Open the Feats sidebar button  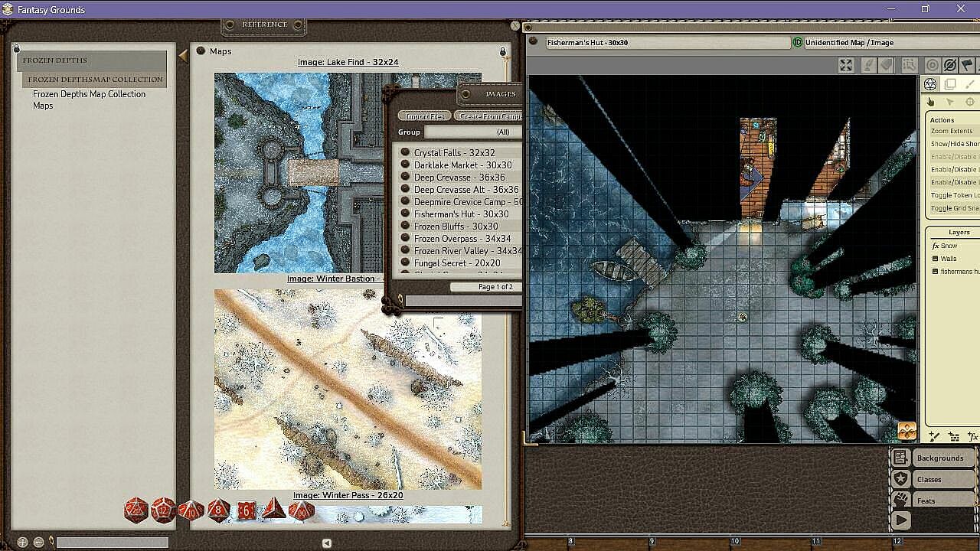944,500
